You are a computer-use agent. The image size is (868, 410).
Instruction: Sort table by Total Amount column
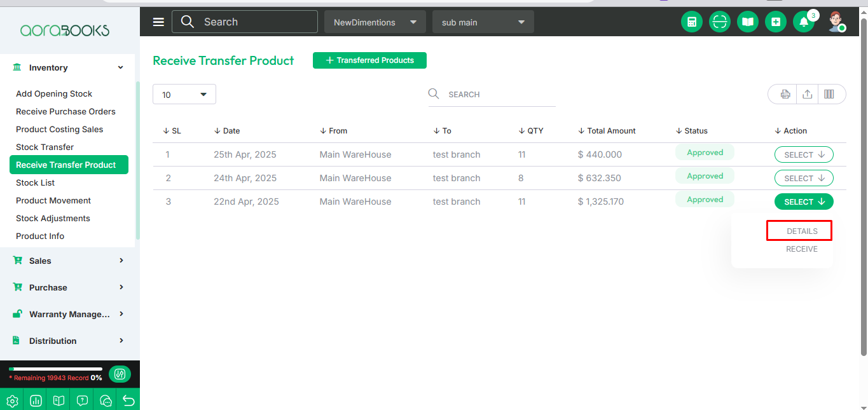tap(607, 131)
